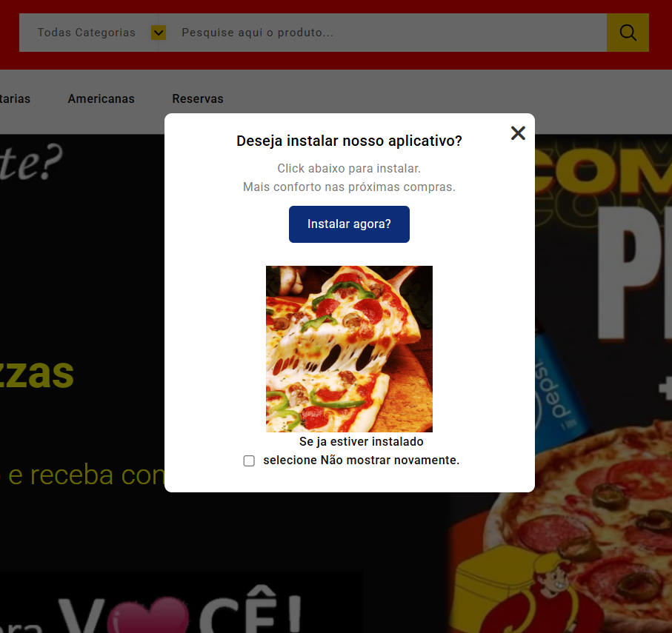Close the app install popup
The width and height of the screenshot is (672, 633).
pos(518,133)
